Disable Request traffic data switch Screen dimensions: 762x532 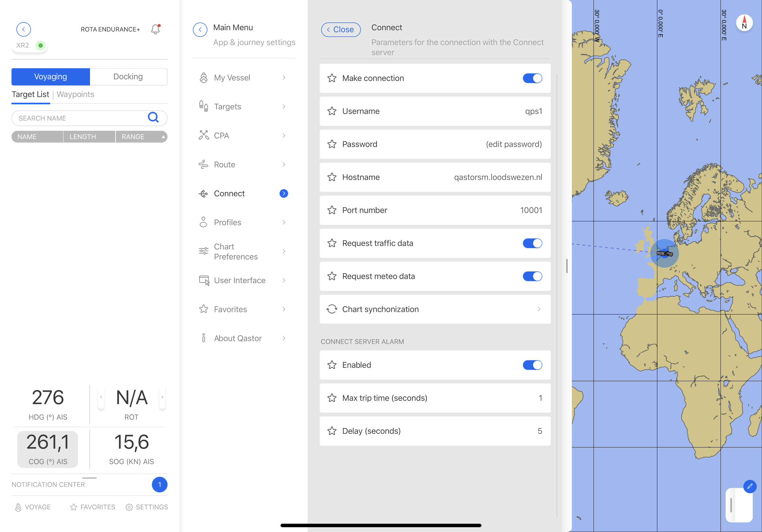point(532,243)
